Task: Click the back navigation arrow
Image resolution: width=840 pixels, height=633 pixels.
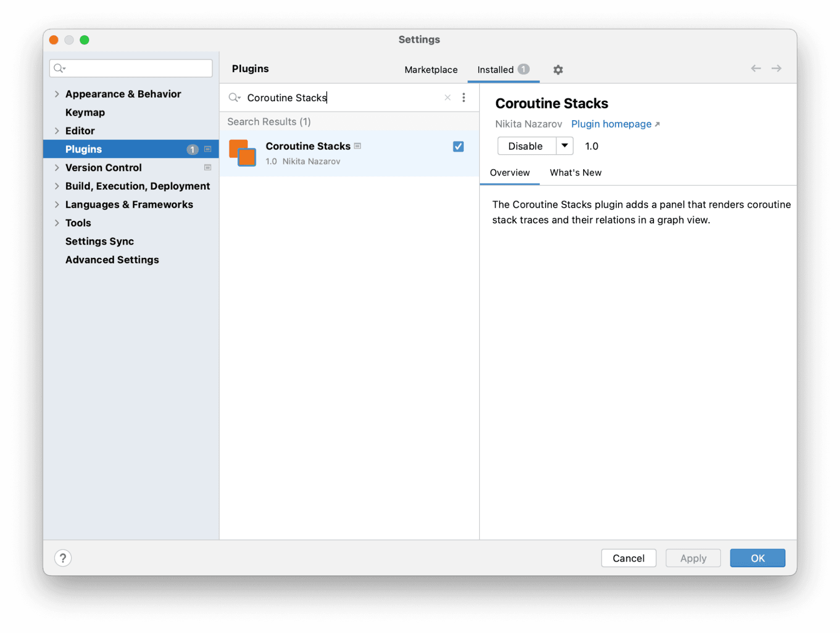Action: click(x=756, y=68)
